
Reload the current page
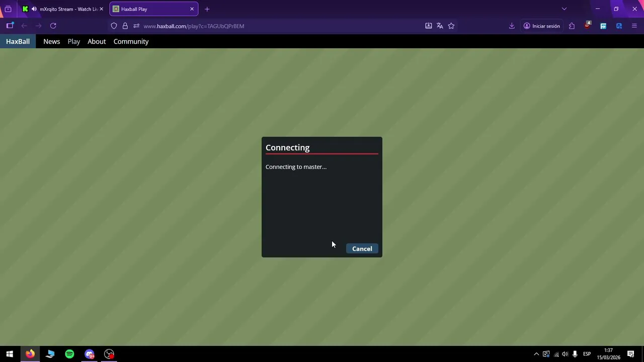pos(53,26)
